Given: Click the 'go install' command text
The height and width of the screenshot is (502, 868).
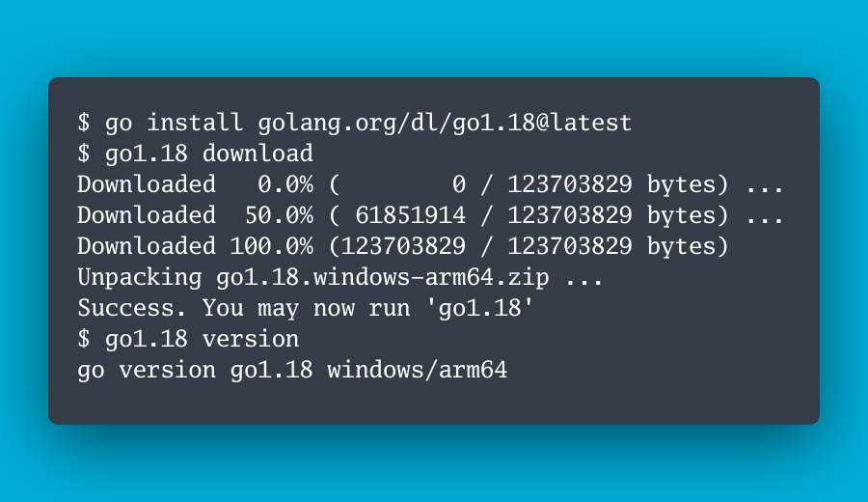Looking at the screenshot, I should pos(174,124).
